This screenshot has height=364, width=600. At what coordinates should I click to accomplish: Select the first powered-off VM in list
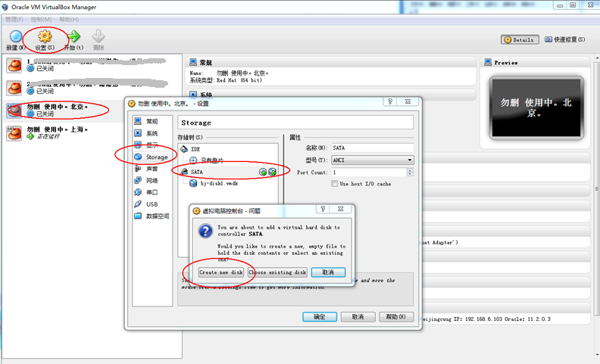tap(92, 65)
